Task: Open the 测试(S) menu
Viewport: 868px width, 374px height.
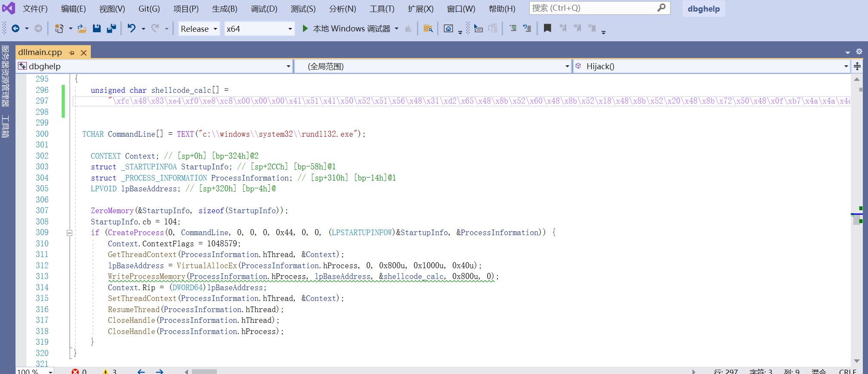Action: click(x=303, y=9)
